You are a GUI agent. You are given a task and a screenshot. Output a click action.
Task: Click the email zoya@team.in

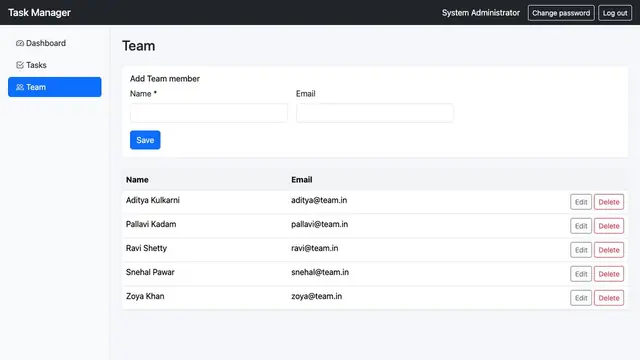[317, 296]
